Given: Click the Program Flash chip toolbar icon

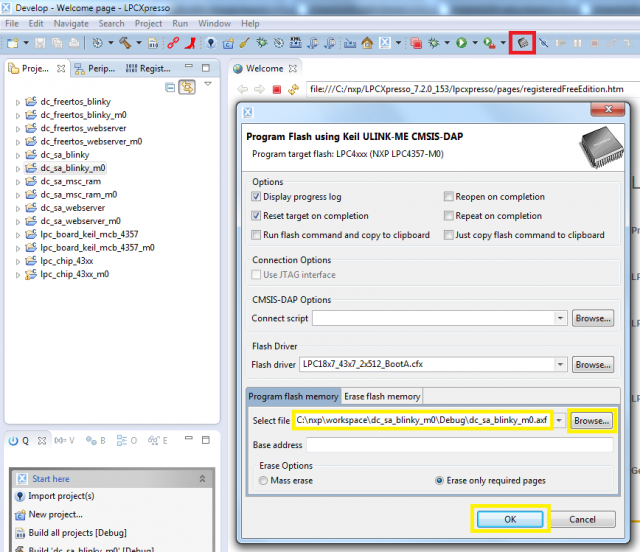Looking at the screenshot, I should 522,43.
